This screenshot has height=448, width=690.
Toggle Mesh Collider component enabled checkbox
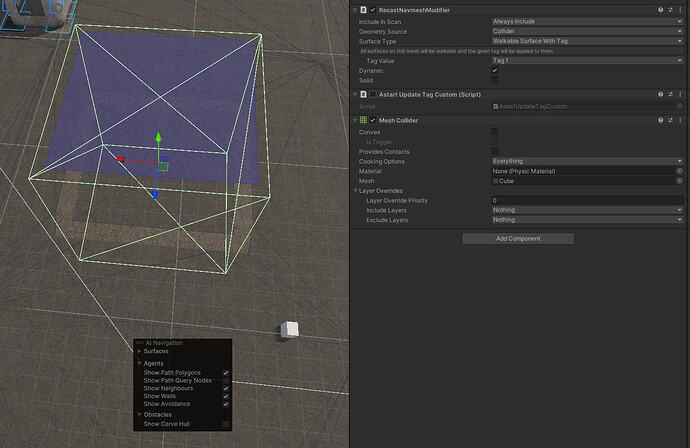point(373,120)
